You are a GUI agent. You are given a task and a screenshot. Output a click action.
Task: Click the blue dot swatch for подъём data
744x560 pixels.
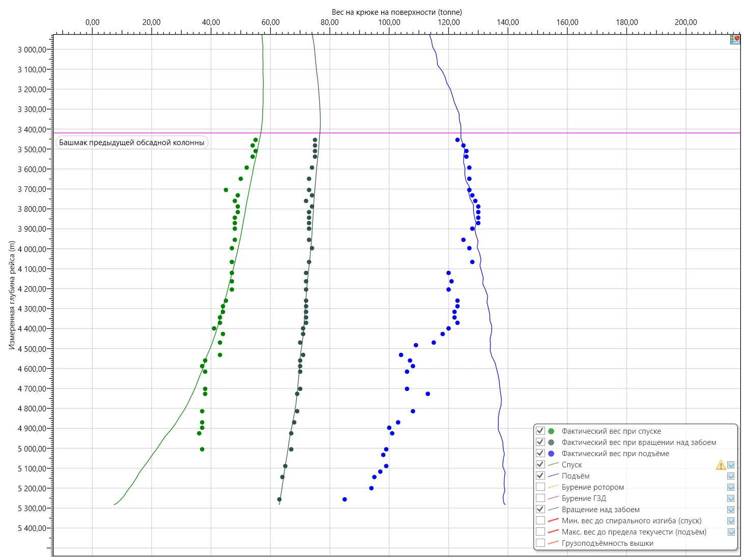coord(551,454)
